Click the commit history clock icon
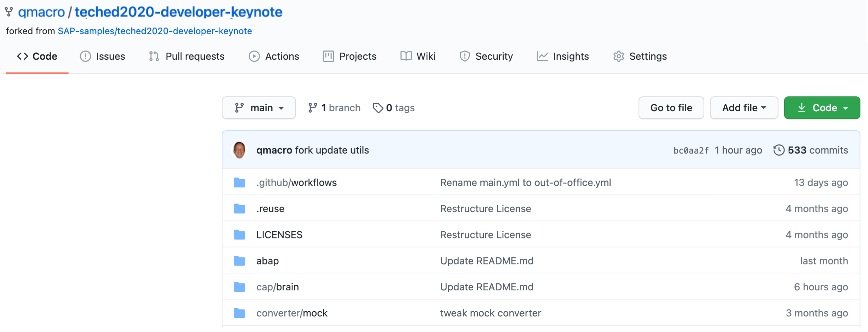 (779, 150)
